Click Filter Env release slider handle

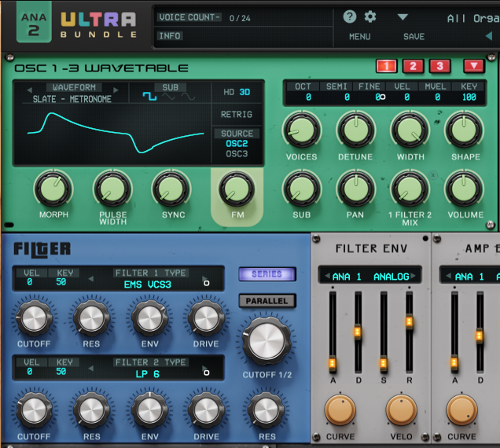pyautogui.click(x=409, y=321)
